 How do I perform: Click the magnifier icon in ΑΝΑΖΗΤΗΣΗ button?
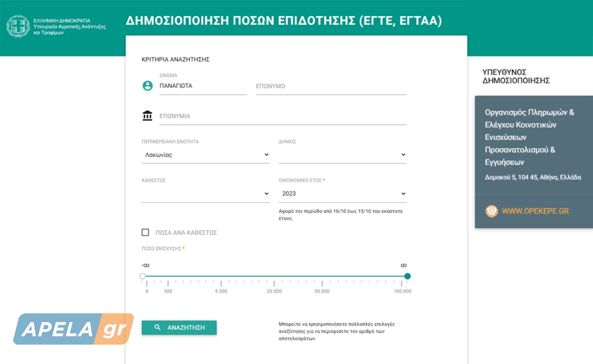pyautogui.click(x=158, y=327)
